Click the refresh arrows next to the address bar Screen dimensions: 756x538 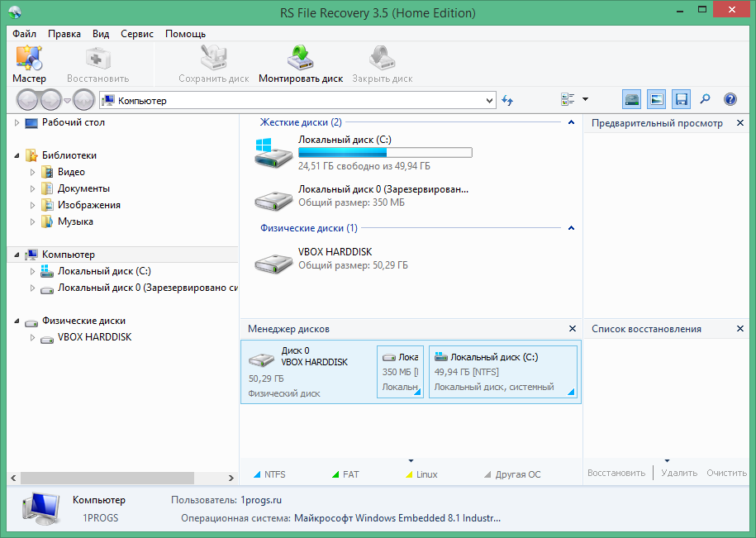coord(506,98)
